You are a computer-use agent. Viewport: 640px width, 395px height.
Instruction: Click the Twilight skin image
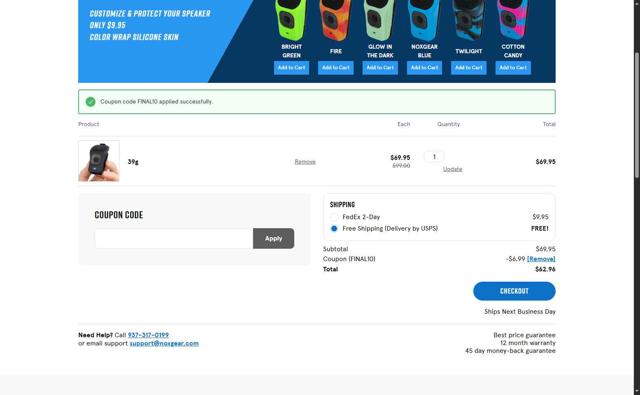tap(469, 20)
